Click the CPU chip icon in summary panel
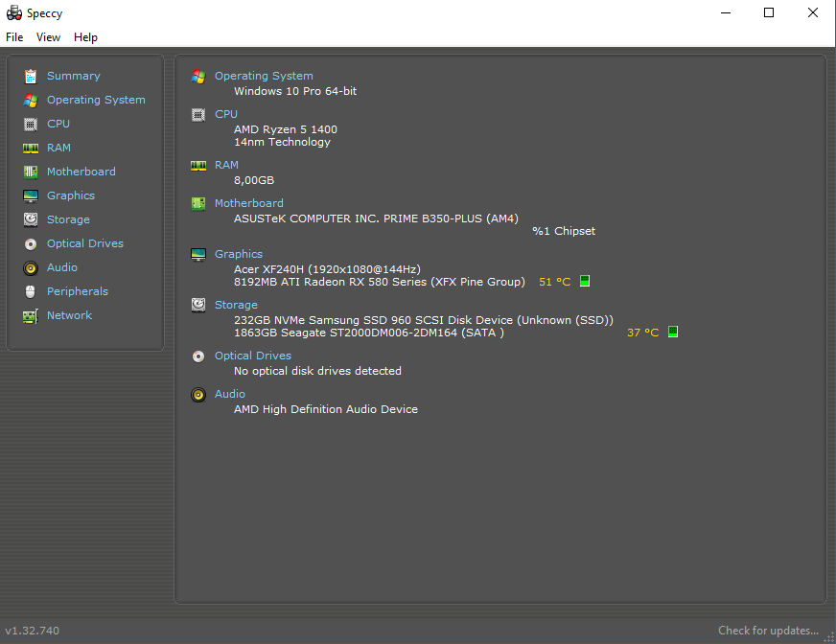The image size is (836, 644). coord(198,115)
